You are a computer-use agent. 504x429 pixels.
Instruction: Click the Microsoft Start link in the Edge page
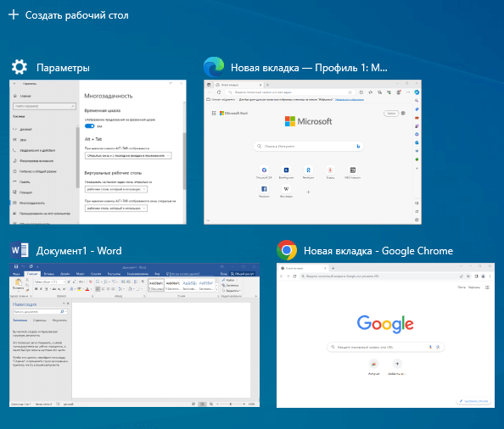(x=233, y=113)
